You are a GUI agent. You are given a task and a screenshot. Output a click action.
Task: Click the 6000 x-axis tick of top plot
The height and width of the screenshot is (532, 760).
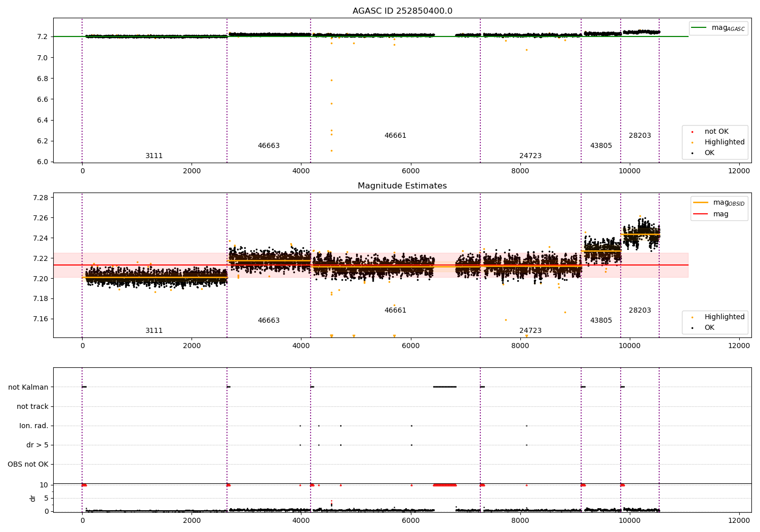(410, 171)
